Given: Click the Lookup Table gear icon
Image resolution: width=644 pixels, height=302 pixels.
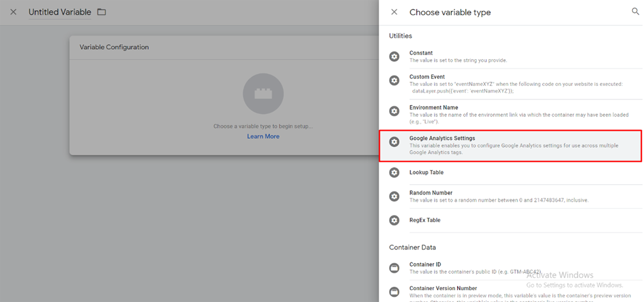Looking at the screenshot, I should coord(394,172).
